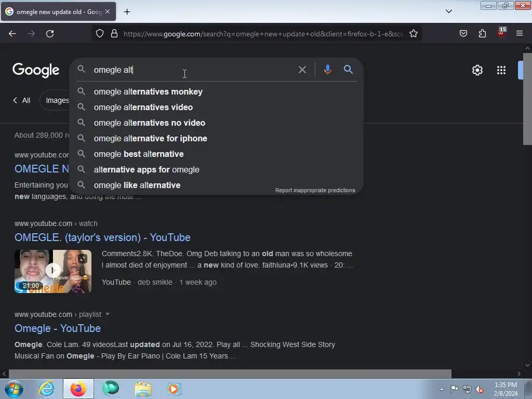
Task: Open Save to Pocket
Action: [x=463, y=34]
